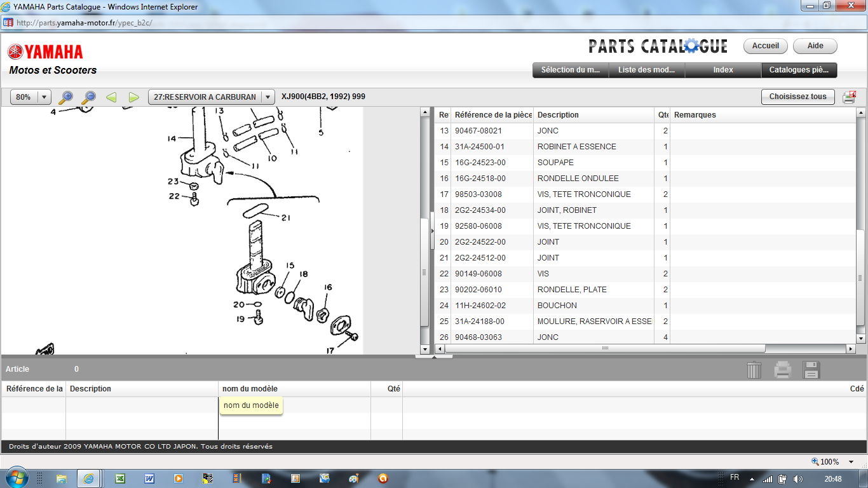Click the Aide button

click(815, 46)
